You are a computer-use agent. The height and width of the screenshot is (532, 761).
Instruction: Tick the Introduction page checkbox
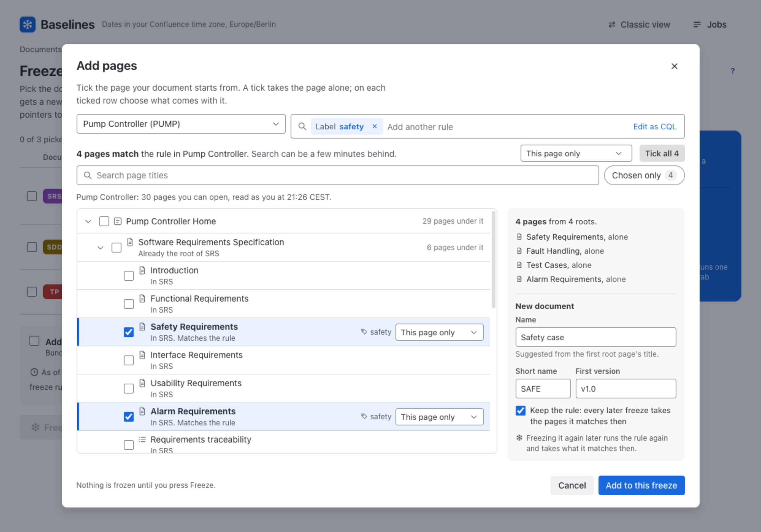128,275
